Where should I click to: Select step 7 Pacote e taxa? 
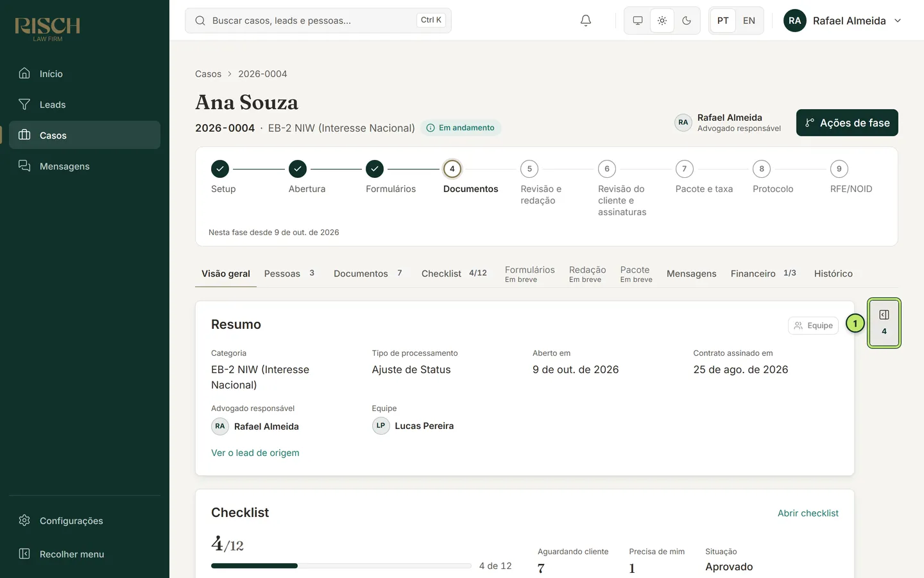[x=685, y=169]
